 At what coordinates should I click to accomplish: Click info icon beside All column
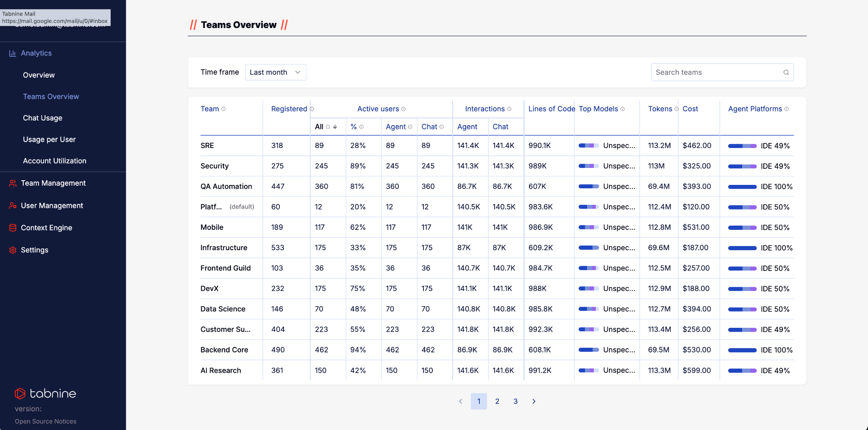[328, 127]
